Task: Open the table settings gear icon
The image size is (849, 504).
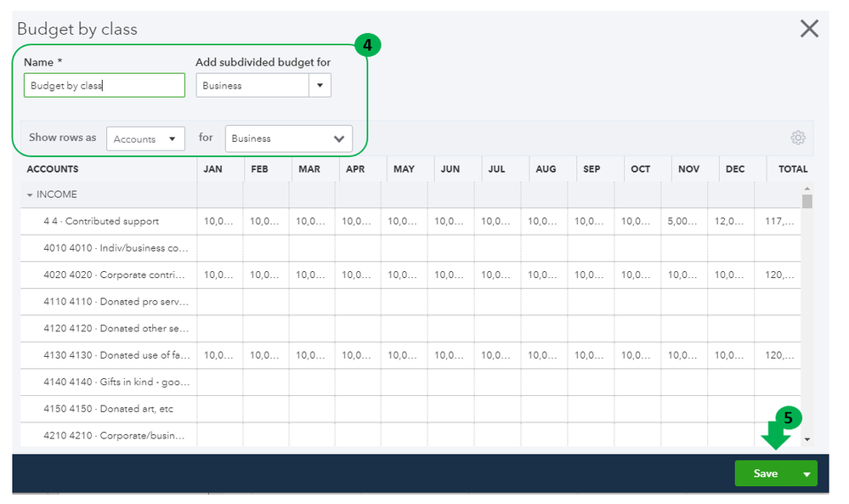Action: 797,138
